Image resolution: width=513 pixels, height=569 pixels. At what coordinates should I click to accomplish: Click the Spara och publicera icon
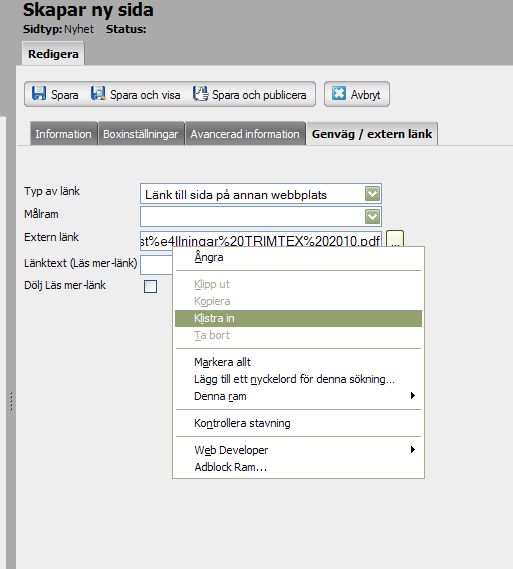[x=200, y=94]
